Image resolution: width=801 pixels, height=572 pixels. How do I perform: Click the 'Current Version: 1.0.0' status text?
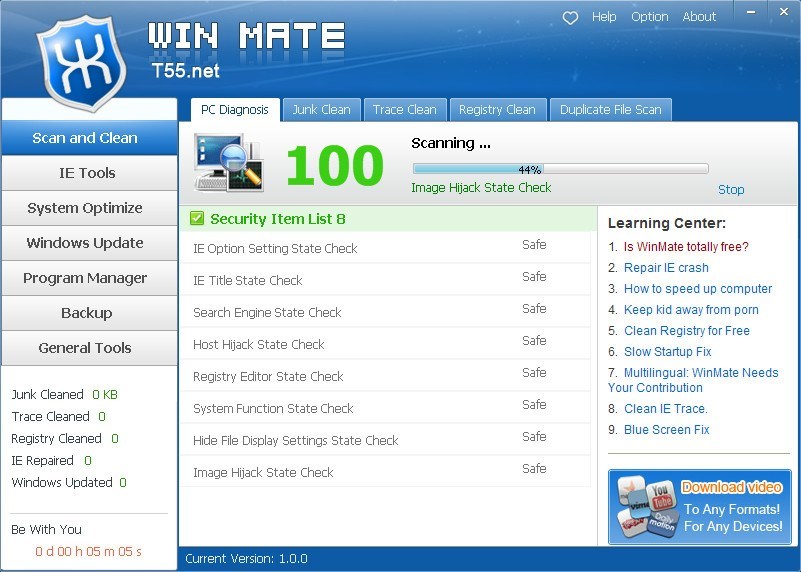pyautogui.click(x=246, y=559)
